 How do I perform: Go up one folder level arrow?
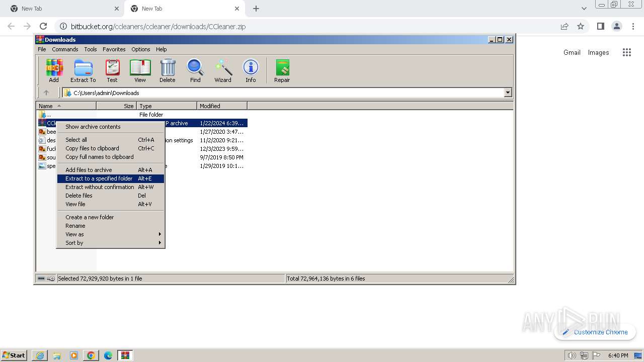click(x=46, y=93)
